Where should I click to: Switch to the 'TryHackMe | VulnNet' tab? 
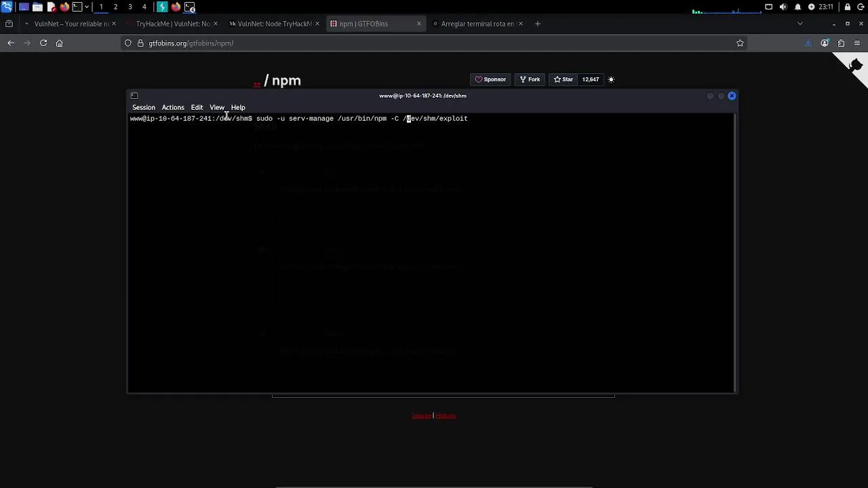tap(172, 24)
